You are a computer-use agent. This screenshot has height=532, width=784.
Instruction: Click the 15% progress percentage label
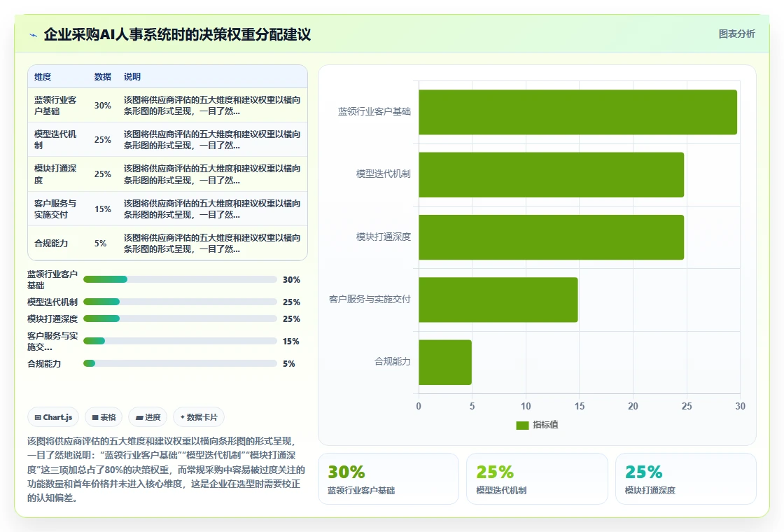pyautogui.click(x=291, y=342)
